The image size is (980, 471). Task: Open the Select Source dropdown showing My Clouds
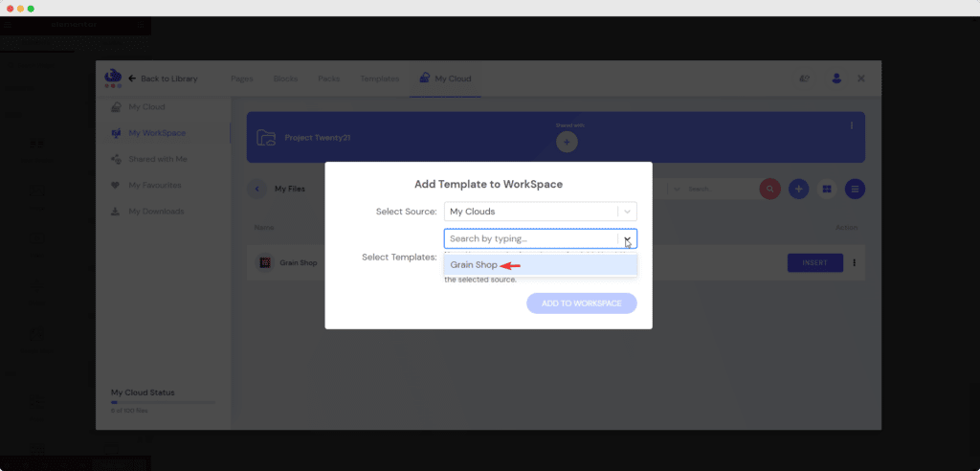540,212
